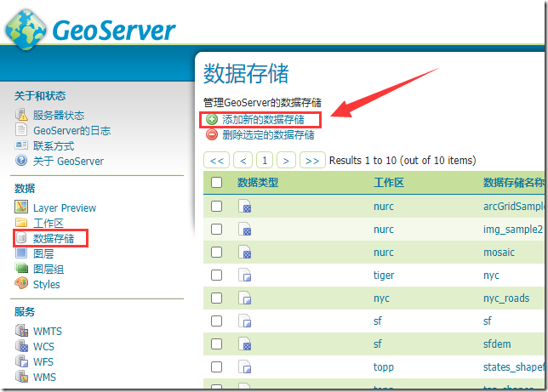Click the 工作区 folder icon
This screenshot has width=548, height=392.
pyautogui.click(x=21, y=222)
